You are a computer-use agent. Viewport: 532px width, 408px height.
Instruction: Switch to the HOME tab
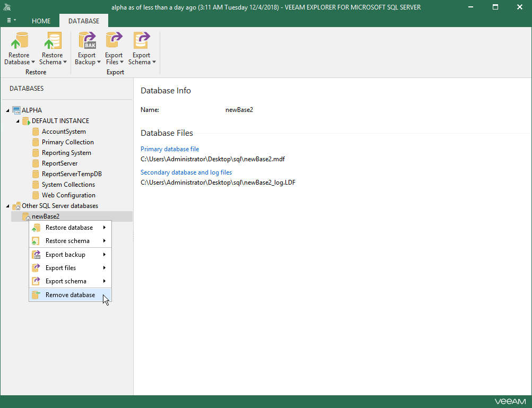pos(41,21)
